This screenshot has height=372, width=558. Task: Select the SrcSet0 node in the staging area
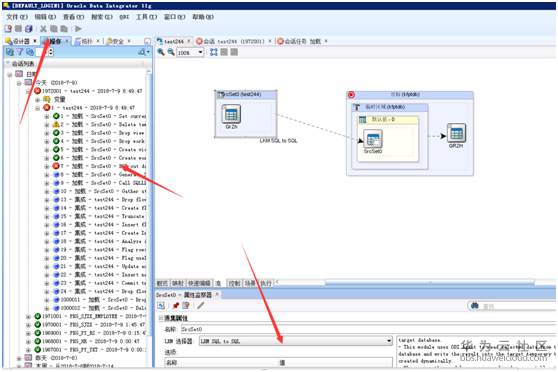[x=373, y=139]
